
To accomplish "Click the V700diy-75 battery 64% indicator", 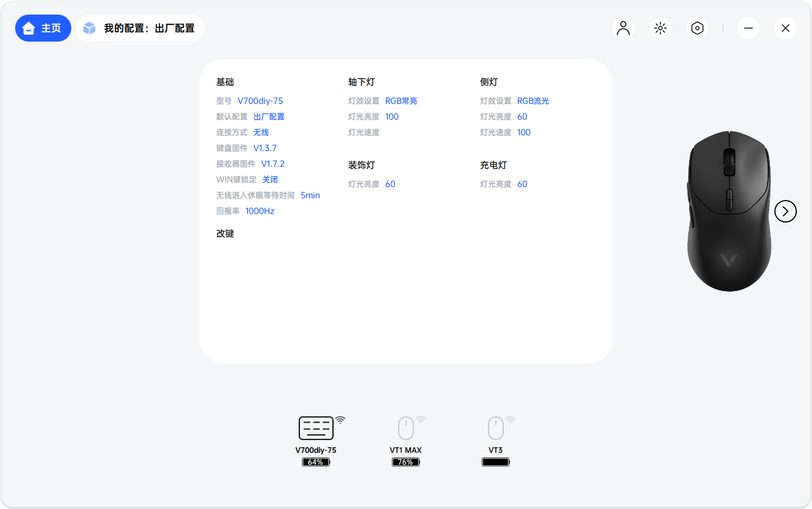I will 316,462.
